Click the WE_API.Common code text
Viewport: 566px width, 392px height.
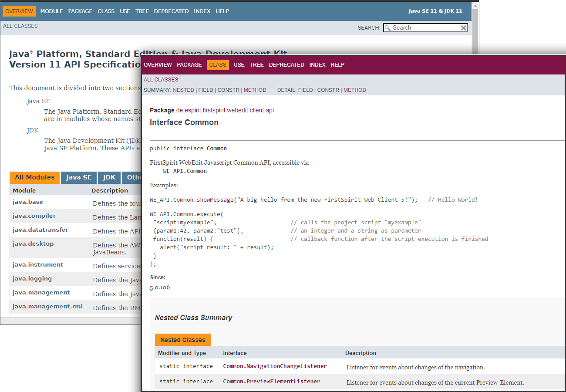185,171
